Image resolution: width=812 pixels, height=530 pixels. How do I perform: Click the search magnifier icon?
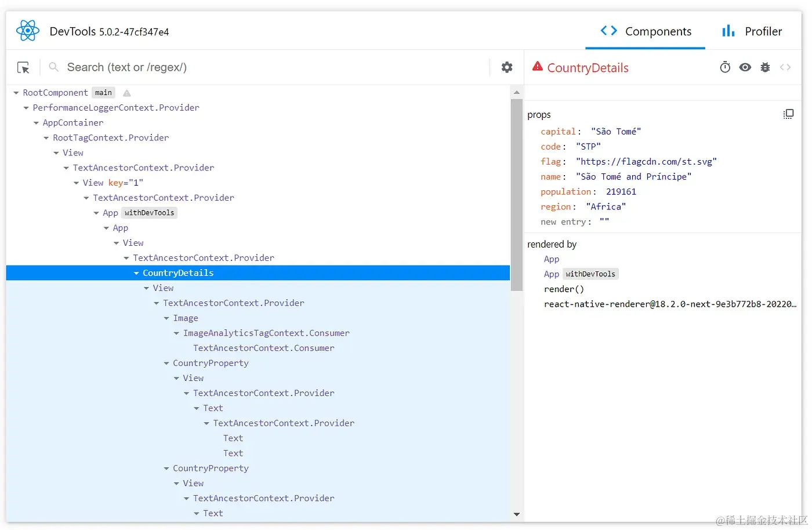click(x=53, y=67)
